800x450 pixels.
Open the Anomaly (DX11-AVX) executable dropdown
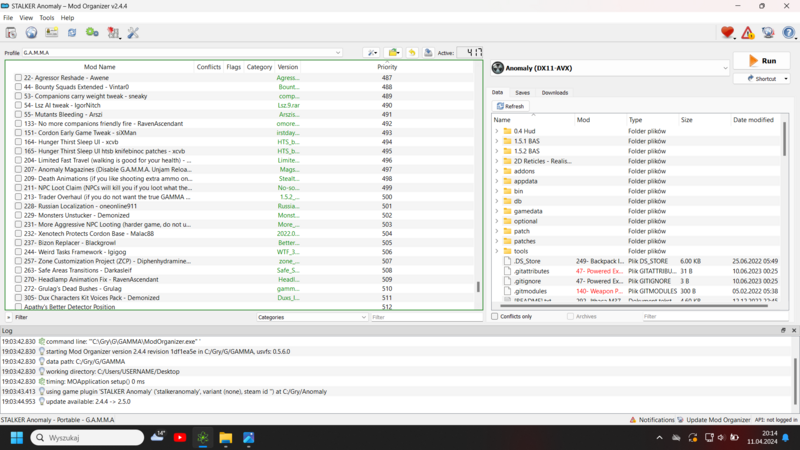pos(610,68)
